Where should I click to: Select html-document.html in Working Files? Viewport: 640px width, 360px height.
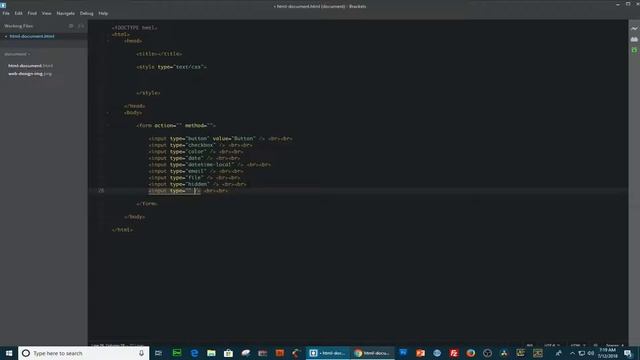click(x=32, y=36)
